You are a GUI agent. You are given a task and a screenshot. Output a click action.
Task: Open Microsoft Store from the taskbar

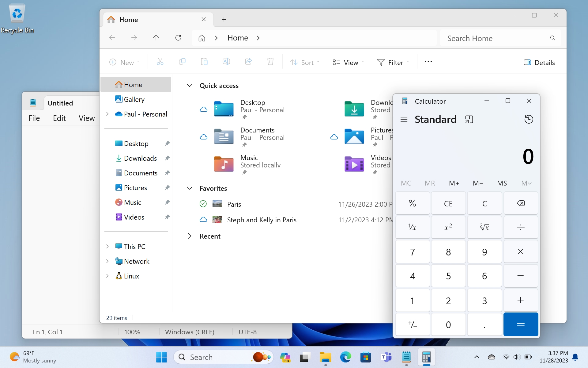coord(366,357)
